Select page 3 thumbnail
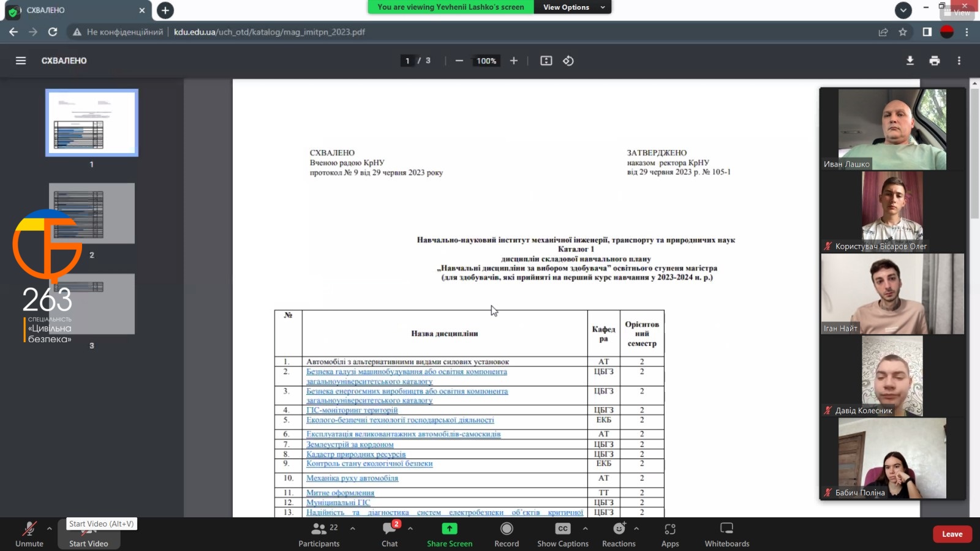The width and height of the screenshot is (980, 551). [x=92, y=304]
